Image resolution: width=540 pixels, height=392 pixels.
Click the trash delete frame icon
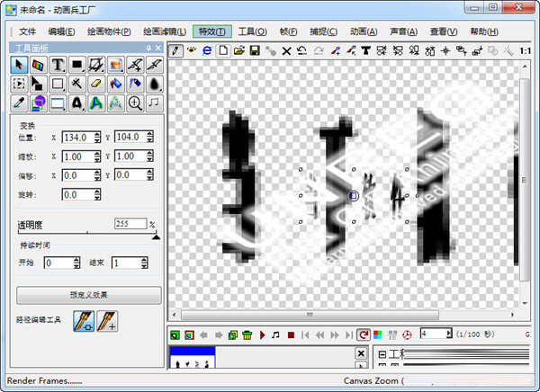pyautogui.click(x=247, y=334)
